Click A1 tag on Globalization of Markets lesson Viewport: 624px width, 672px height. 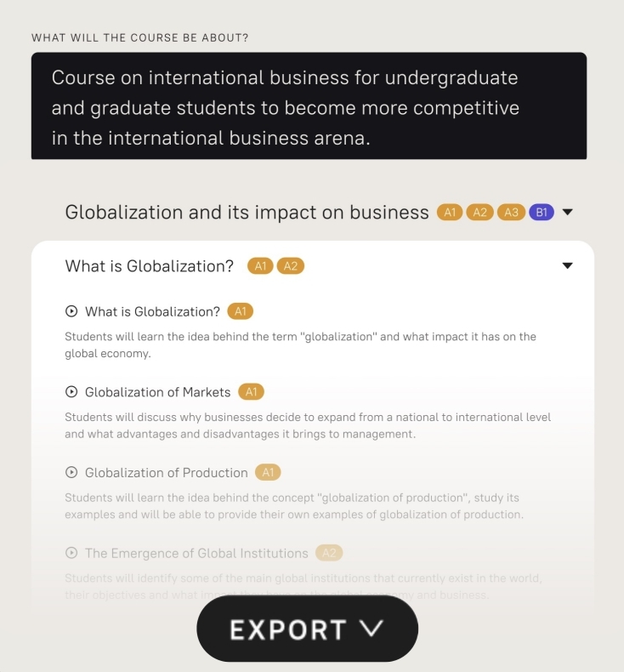point(251,391)
